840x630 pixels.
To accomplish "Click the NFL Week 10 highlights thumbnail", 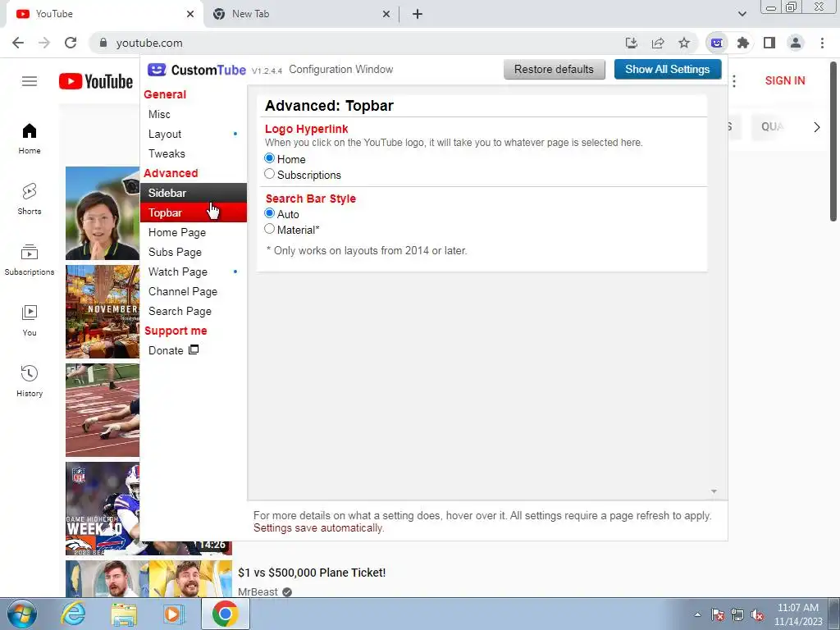I will [103, 509].
